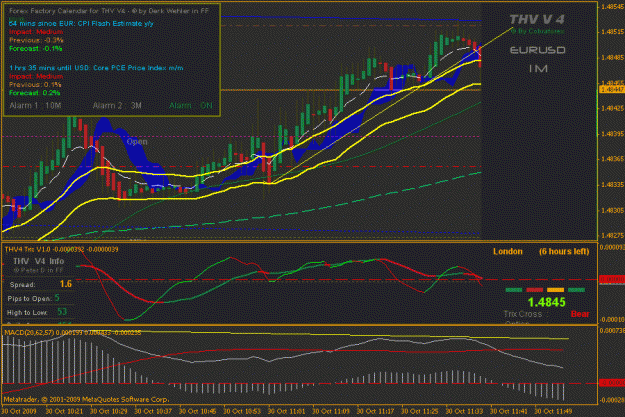The height and width of the screenshot is (417, 625).
Task: Click the (6 hours left) session countdown
Action: point(564,252)
